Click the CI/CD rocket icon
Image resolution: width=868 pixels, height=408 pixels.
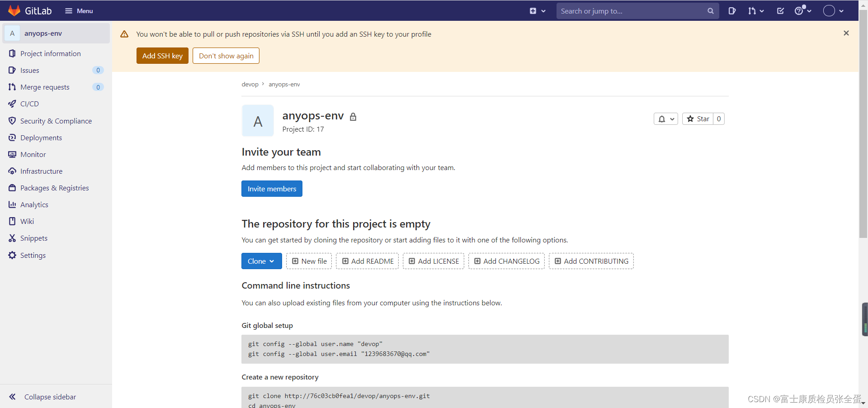[12, 104]
